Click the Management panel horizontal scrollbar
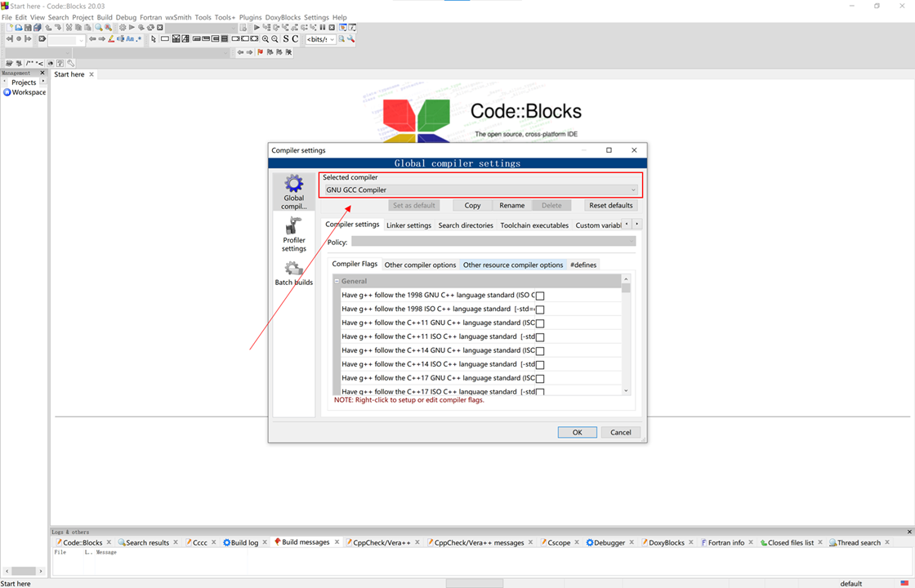This screenshot has height=588, width=915. coord(24,571)
